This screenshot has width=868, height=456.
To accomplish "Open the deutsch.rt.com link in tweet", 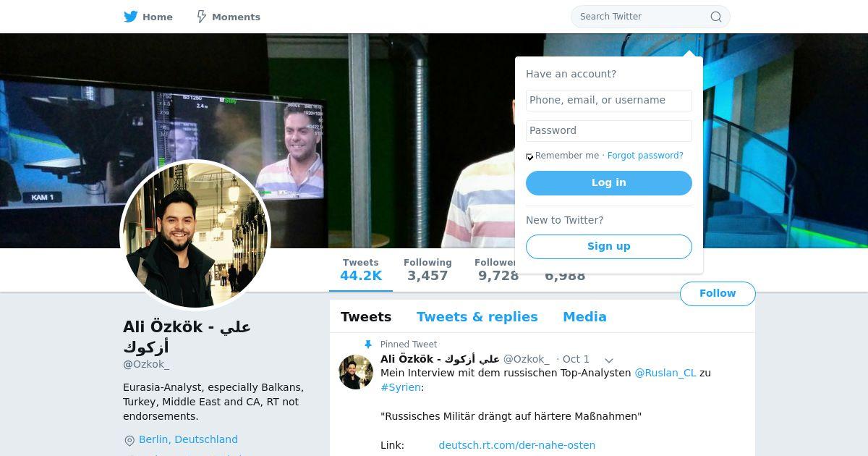I will pos(517,445).
